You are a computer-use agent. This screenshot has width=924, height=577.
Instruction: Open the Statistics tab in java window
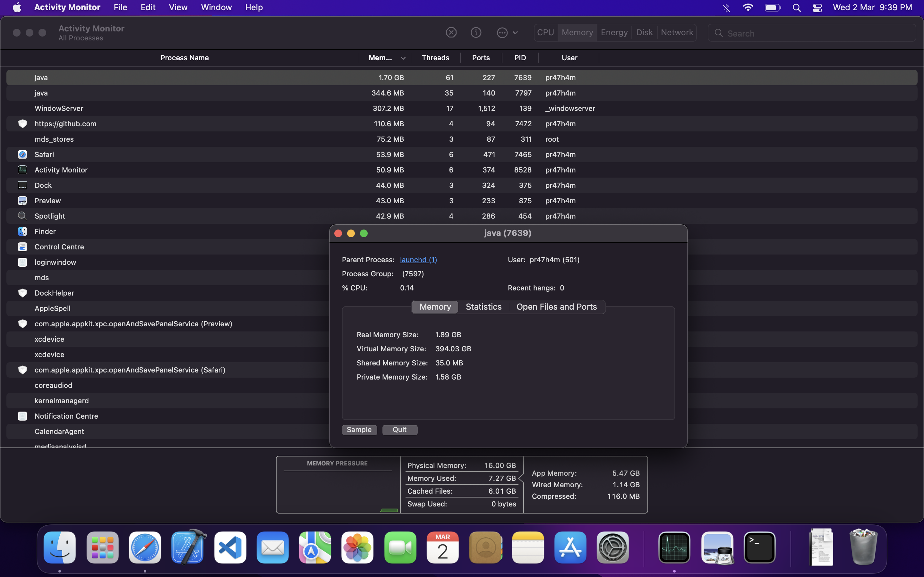pyautogui.click(x=483, y=307)
